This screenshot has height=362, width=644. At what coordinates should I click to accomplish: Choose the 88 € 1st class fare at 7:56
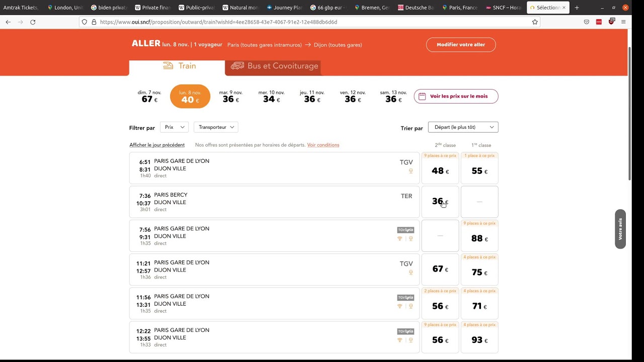click(x=479, y=235)
